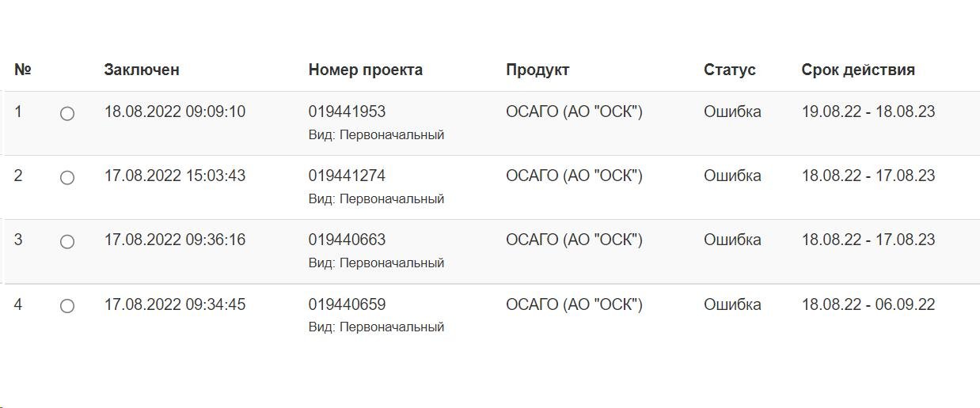Click the Заключен column header
Screen dimensions: 980x408
coord(142,70)
